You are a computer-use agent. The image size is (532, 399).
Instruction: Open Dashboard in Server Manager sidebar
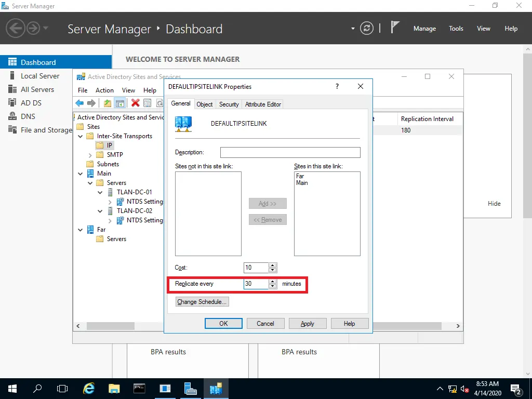(56, 62)
